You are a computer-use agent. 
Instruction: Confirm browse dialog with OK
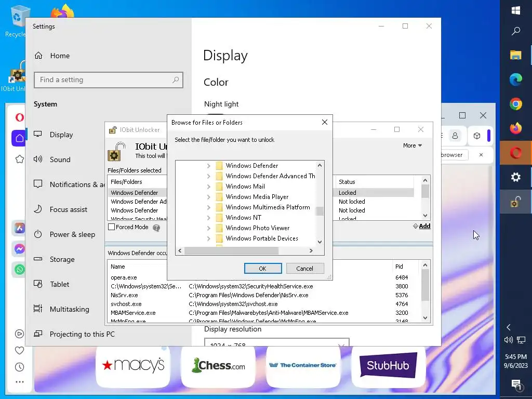click(262, 269)
